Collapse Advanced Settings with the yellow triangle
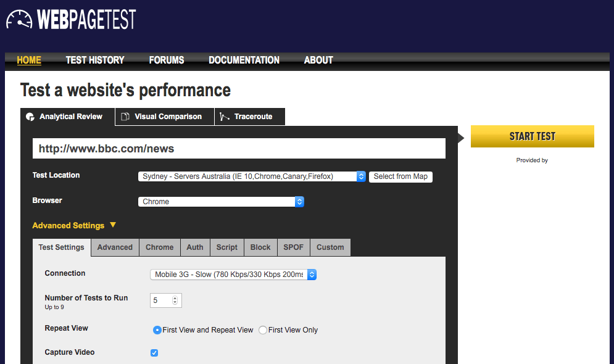 pyautogui.click(x=113, y=225)
